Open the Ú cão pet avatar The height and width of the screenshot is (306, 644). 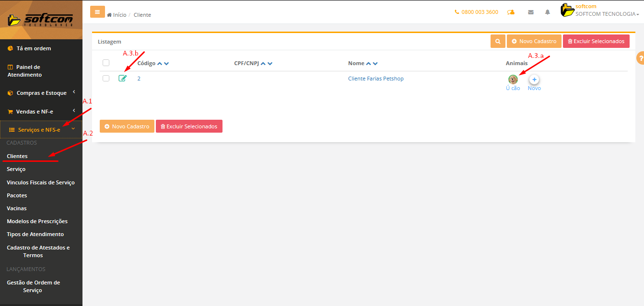(x=513, y=79)
